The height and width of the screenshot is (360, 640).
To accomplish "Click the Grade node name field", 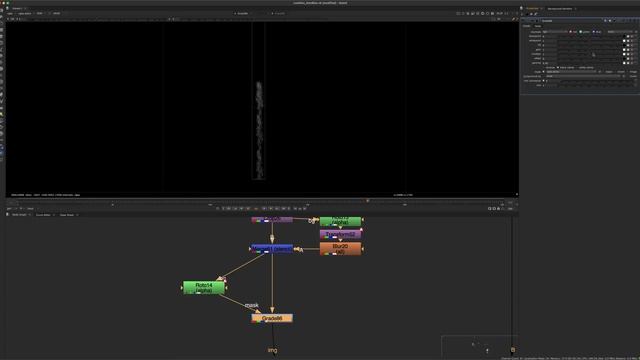I will pos(571,21).
